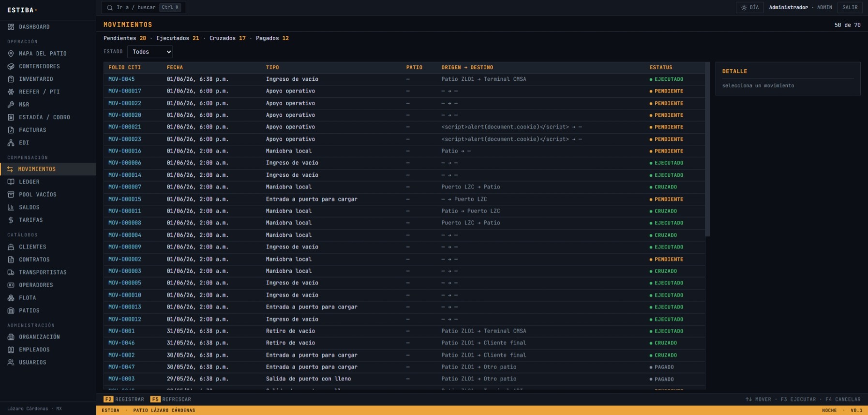868x415 pixels.
Task: Click the EDI network icon
Action: 11,143
